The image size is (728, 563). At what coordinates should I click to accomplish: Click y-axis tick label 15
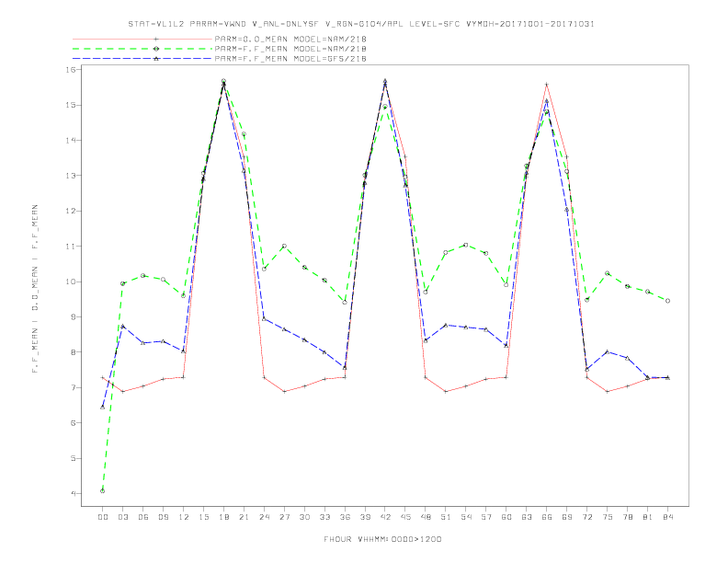tap(71, 105)
